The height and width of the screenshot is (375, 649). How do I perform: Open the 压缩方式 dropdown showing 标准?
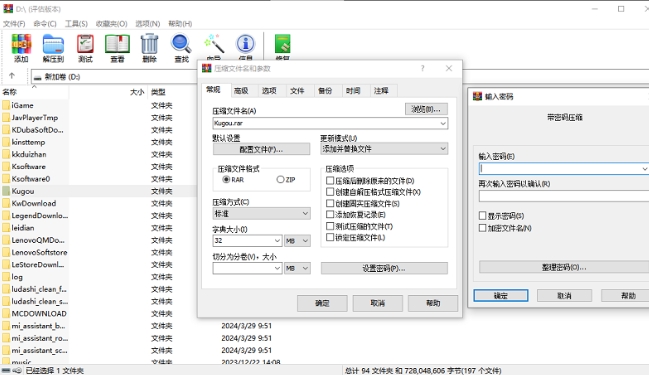click(x=305, y=214)
